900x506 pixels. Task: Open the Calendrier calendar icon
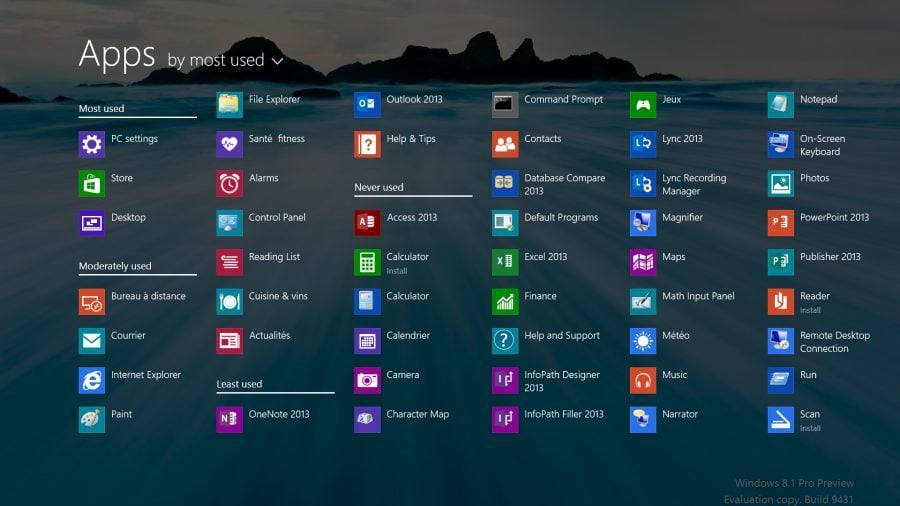pyautogui.click(x=367, y=341)
